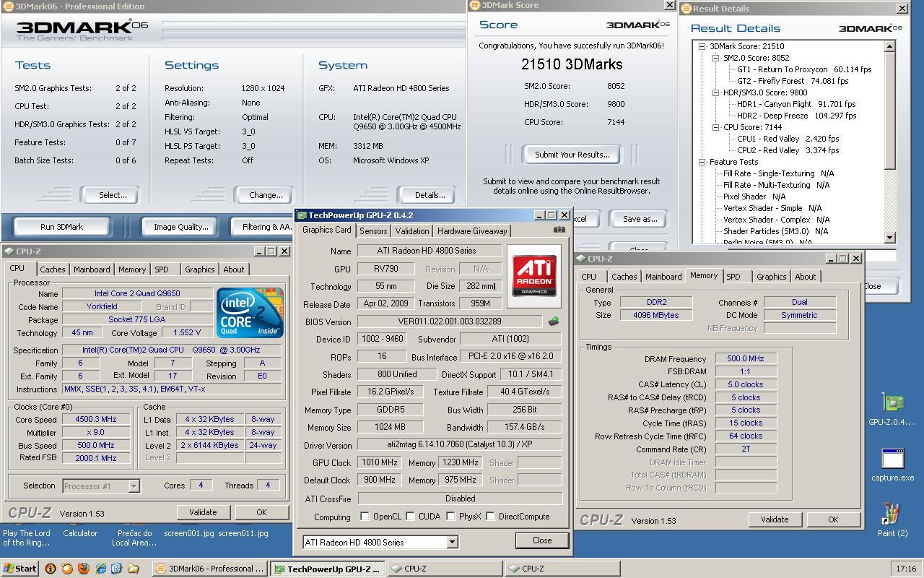
Task: Click the GPU-Z screenshot camera icon
Action: [559, 230]
